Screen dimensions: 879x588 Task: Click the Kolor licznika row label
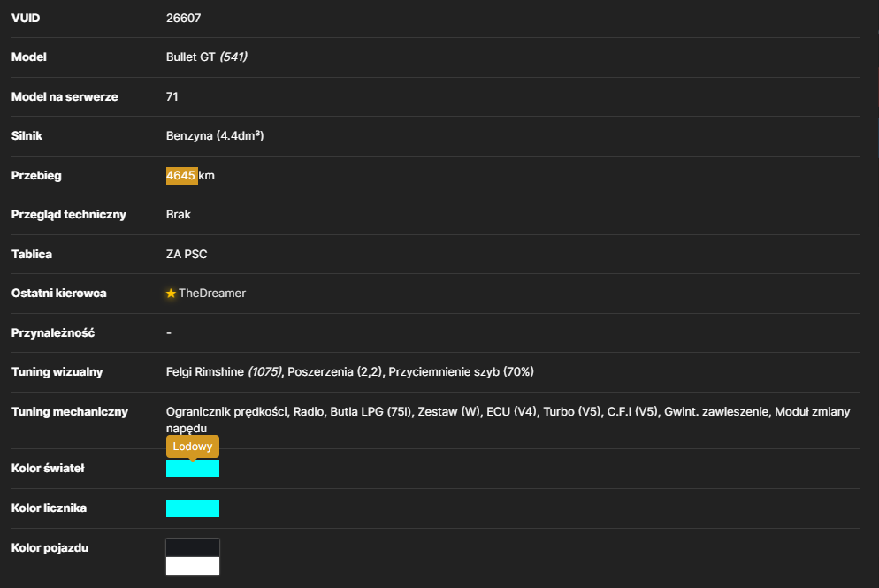(49, 508)
